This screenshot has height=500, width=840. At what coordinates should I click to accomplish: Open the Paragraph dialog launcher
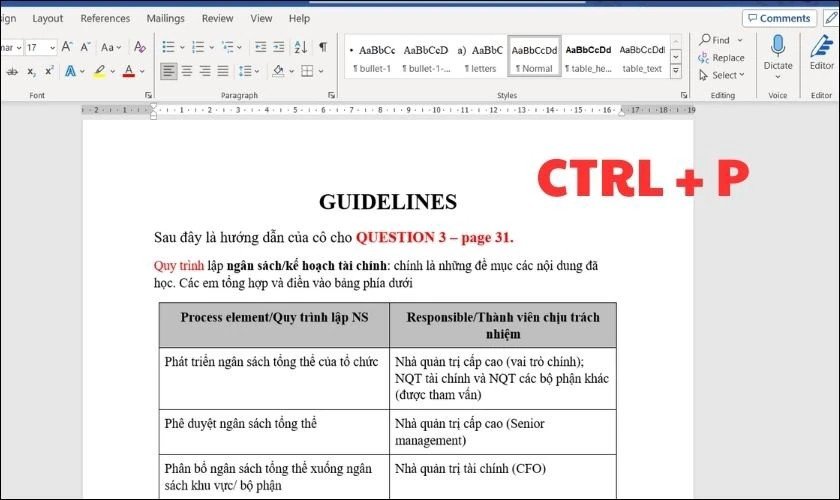click(332, 95)
